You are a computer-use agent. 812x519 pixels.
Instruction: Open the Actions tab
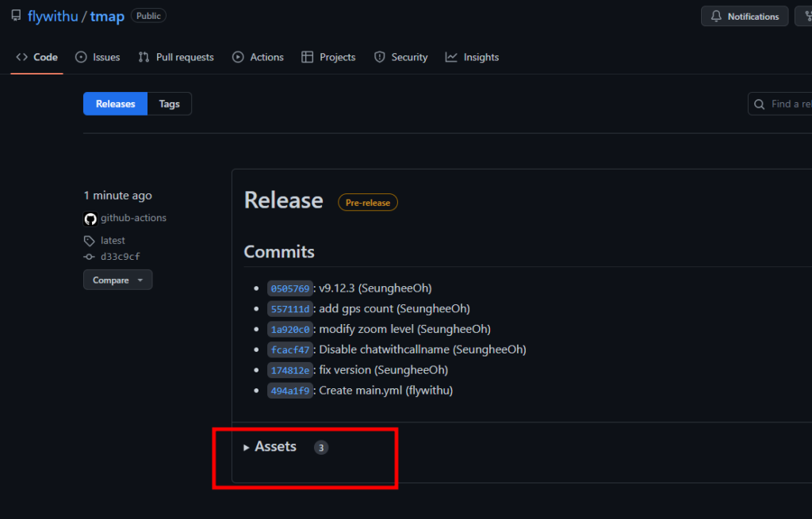258,57
